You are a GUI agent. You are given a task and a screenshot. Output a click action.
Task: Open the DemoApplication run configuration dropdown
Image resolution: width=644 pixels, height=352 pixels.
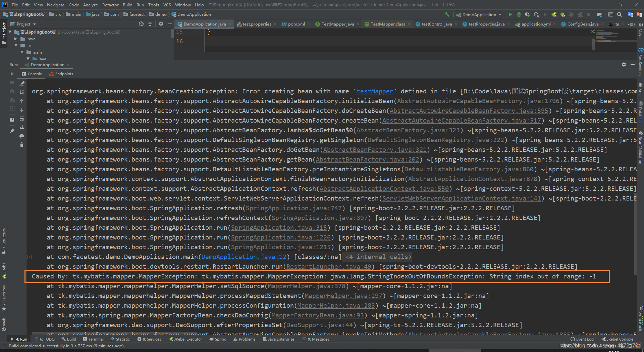[x=479, y=14]
